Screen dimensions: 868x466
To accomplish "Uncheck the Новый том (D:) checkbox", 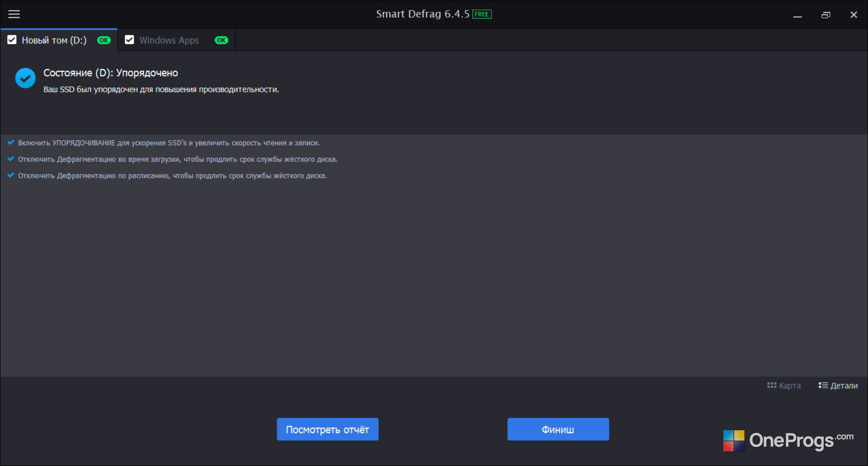I will pyautogui.click(x=12, y=40).
